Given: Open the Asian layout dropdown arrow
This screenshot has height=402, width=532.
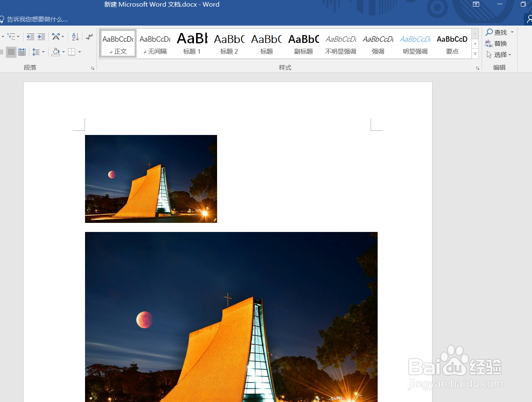Looking at the screenshot, I should click(x=63, y=37).
